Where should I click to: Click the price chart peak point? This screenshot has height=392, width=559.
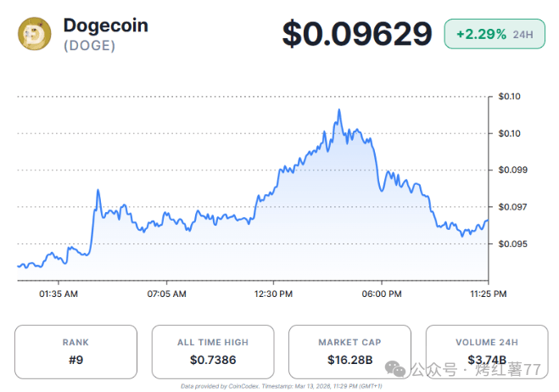pos(338,109)
